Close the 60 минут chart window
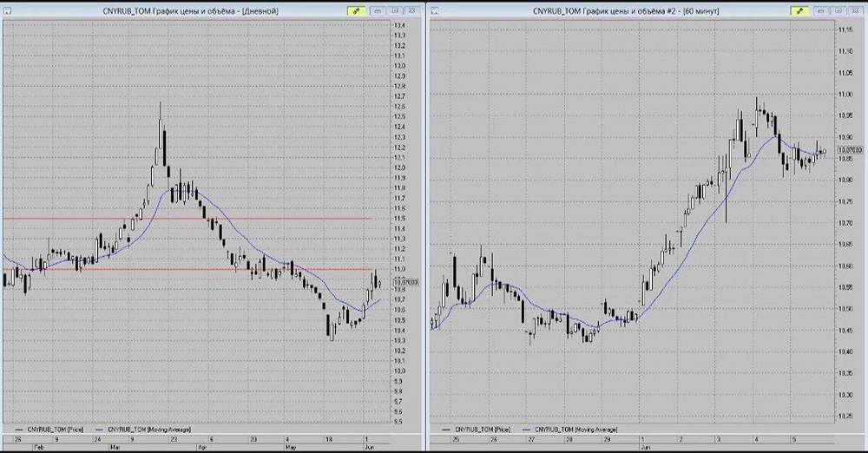Viewport: 868px width, 453px height. tap(855, 10)
